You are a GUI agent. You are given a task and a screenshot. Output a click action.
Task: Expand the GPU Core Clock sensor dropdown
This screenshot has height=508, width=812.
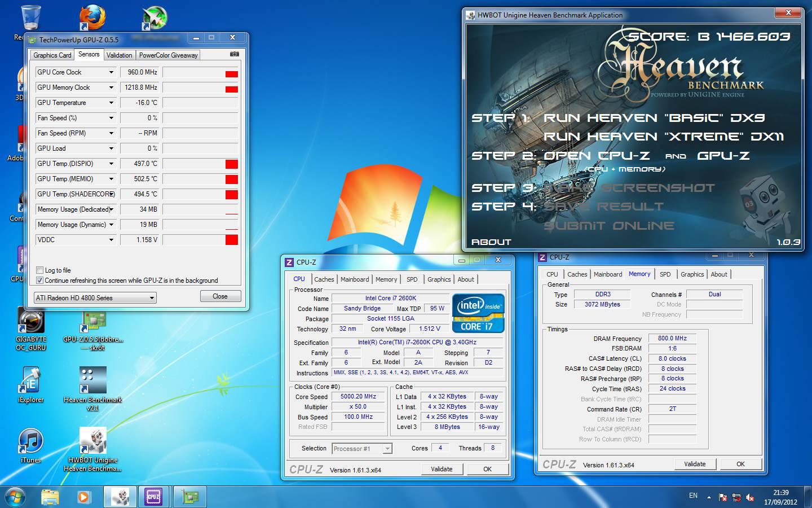tap(111, 72)
